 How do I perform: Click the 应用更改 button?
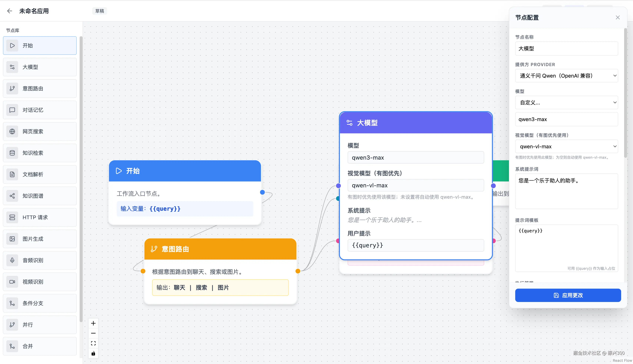coord(568,295)
